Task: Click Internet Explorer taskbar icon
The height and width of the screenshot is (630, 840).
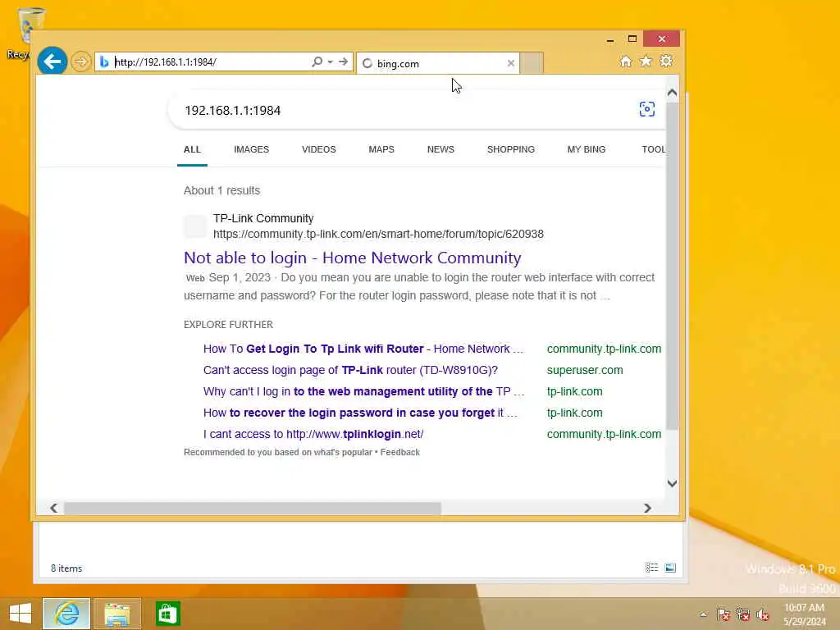Action: tap(66, 614)
